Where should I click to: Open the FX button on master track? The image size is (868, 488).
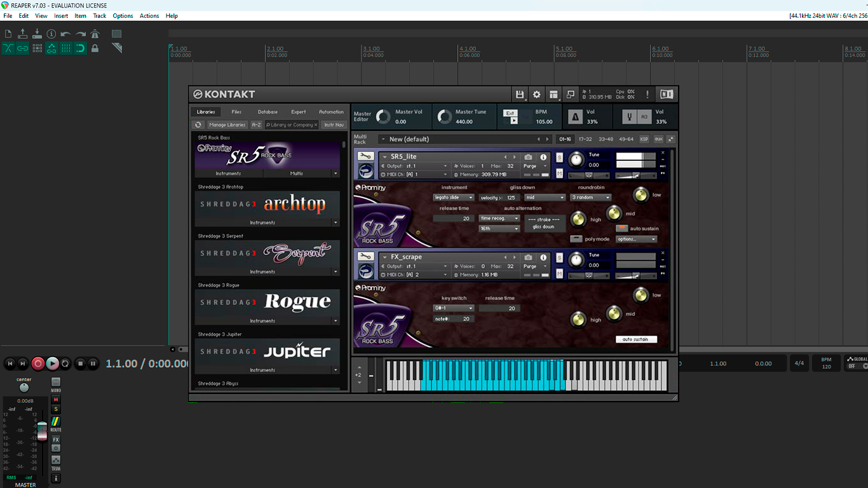pyautogui.click(x=56, y=440)
